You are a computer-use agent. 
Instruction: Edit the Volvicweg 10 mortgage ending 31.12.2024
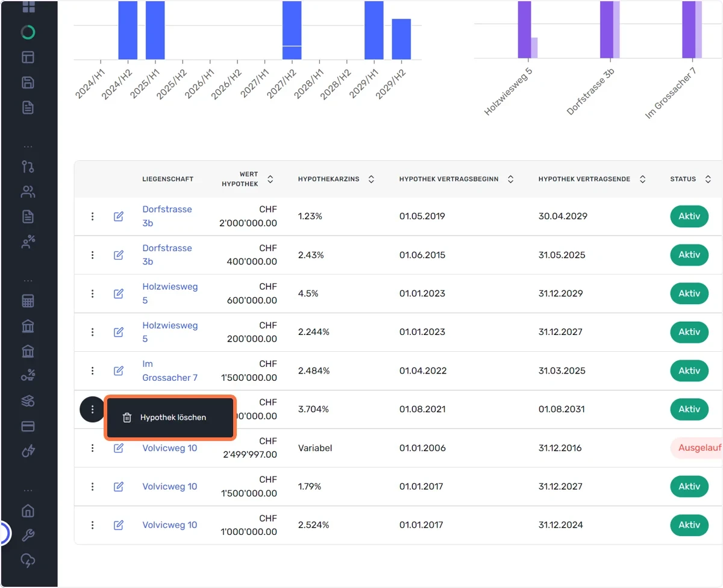[119, 525]
